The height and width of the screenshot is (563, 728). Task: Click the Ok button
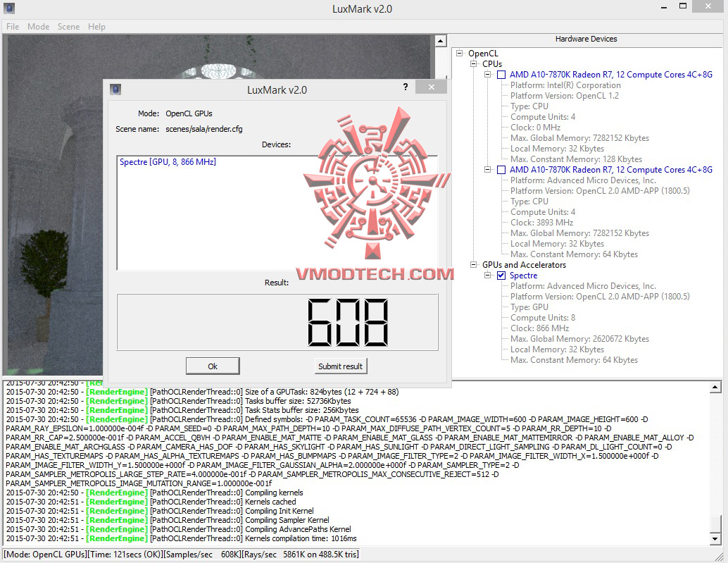(x=213, y=366)
